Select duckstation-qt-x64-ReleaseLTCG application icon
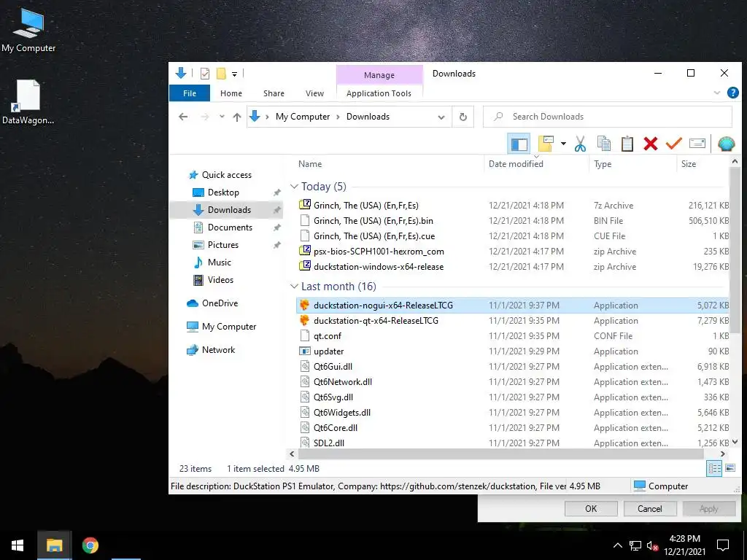 pyautogui.click(x=304, y=321)
